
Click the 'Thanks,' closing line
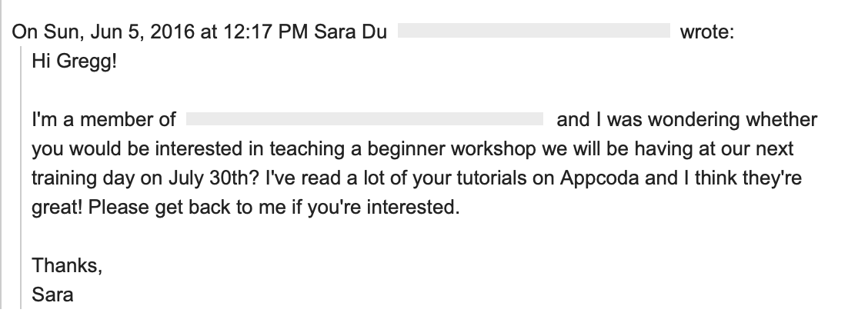(67, 266)
